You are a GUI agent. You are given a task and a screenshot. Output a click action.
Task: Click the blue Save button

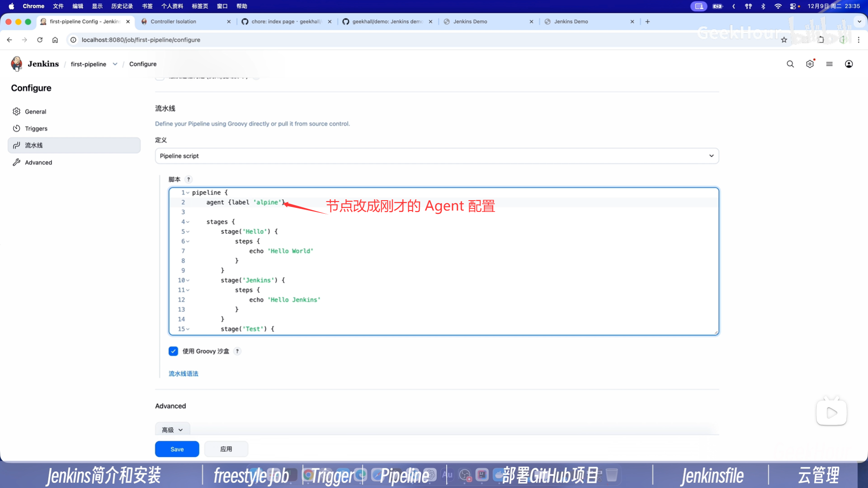pyautogui.click(x=177, y=449)
